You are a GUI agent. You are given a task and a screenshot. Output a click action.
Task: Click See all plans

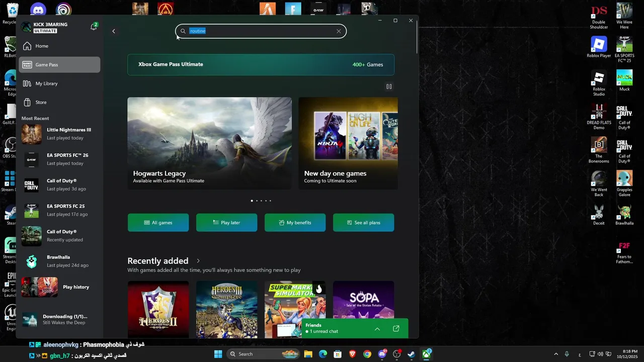click(363, 223)
